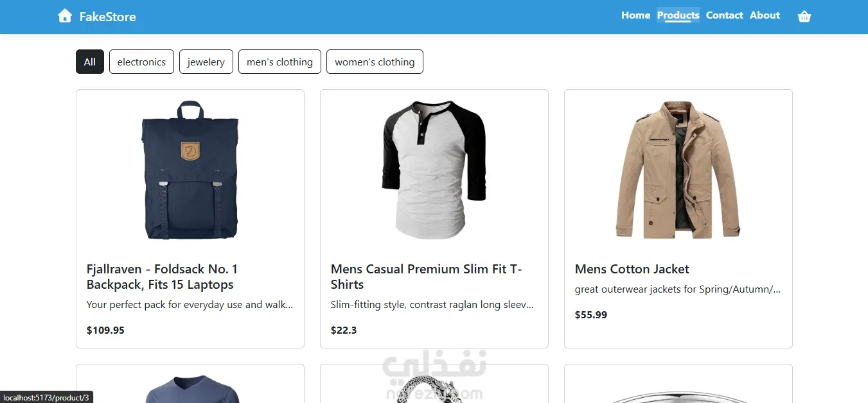Open the About page link
Image resolution: width=868 pixels, height=403 pixels.
point(765,15)
